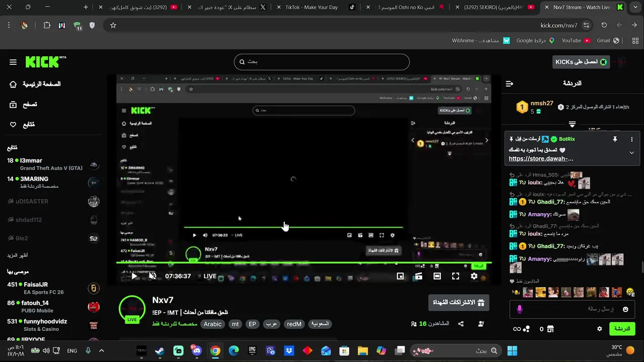
Task: Play the stream with play button
Action: pyautogui.click(x=134, y=276)
